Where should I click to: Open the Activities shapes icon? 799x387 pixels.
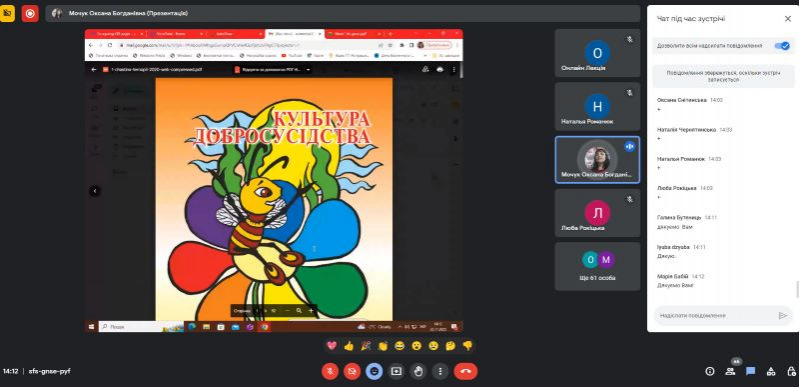771,371
